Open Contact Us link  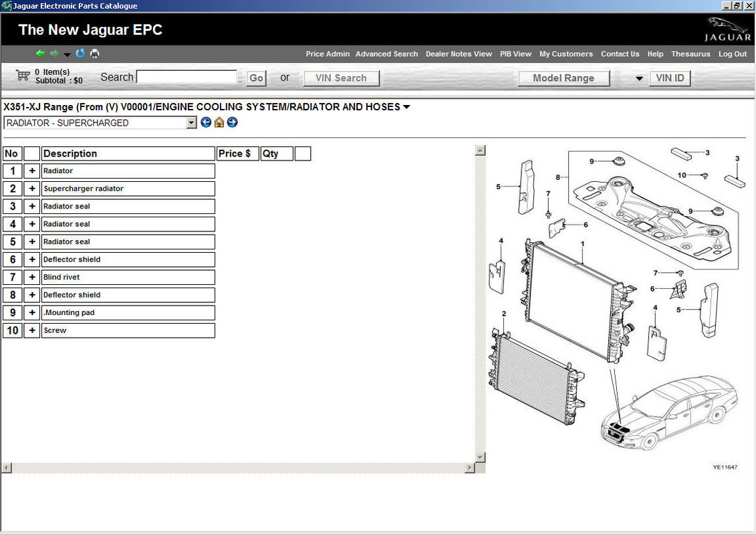tap(620, 54)
